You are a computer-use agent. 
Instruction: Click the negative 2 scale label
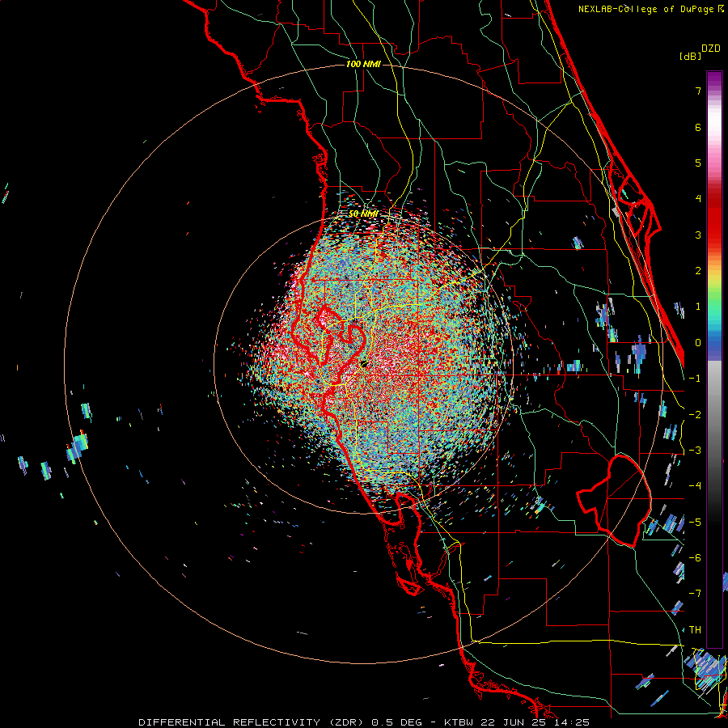pos(695,415)
